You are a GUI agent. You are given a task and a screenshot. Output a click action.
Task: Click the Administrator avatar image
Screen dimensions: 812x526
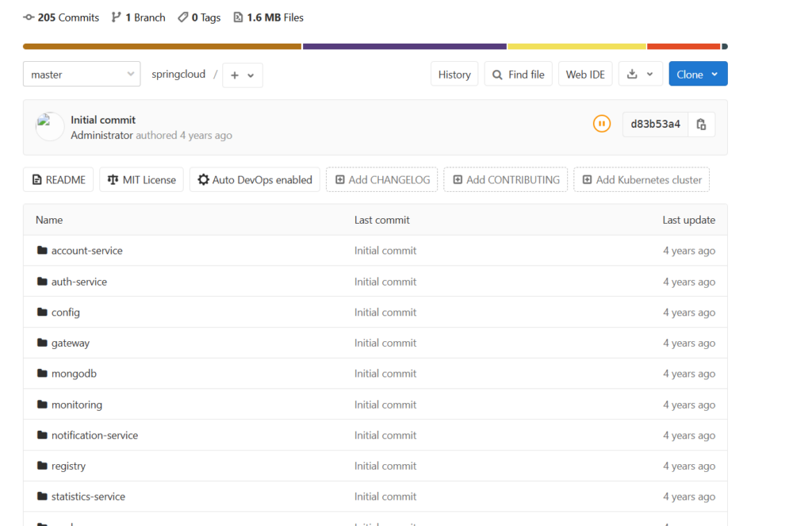click(x=49, y=127)
